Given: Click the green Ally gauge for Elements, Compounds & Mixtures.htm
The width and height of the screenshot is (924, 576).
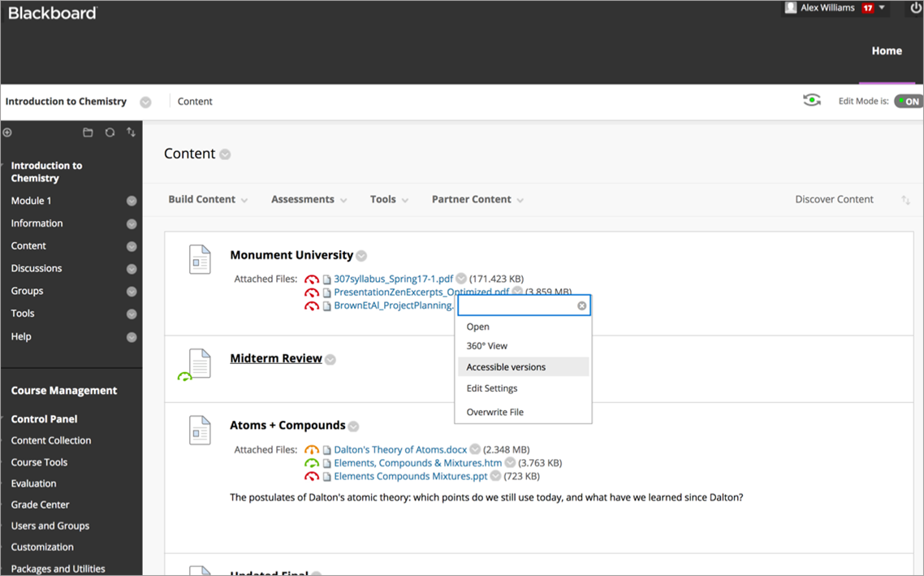Looking at the screenshot, I should 313,463.
